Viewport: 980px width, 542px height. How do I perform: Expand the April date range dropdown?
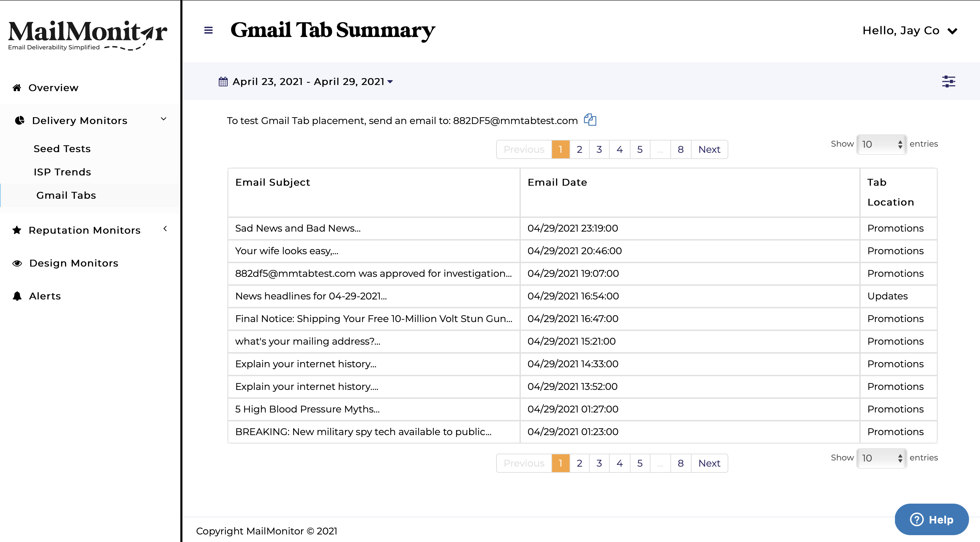pos(391,82)
